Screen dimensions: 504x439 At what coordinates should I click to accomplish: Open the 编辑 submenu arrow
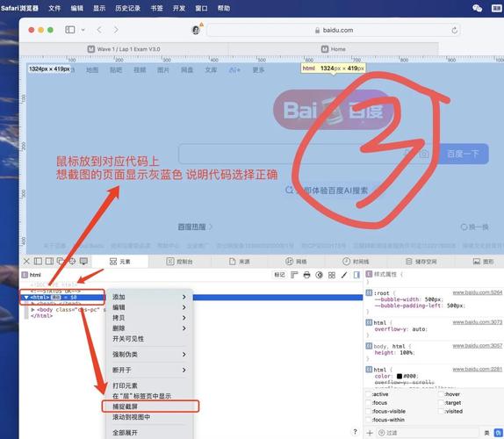pyautogui.click(x=184, y=307)
